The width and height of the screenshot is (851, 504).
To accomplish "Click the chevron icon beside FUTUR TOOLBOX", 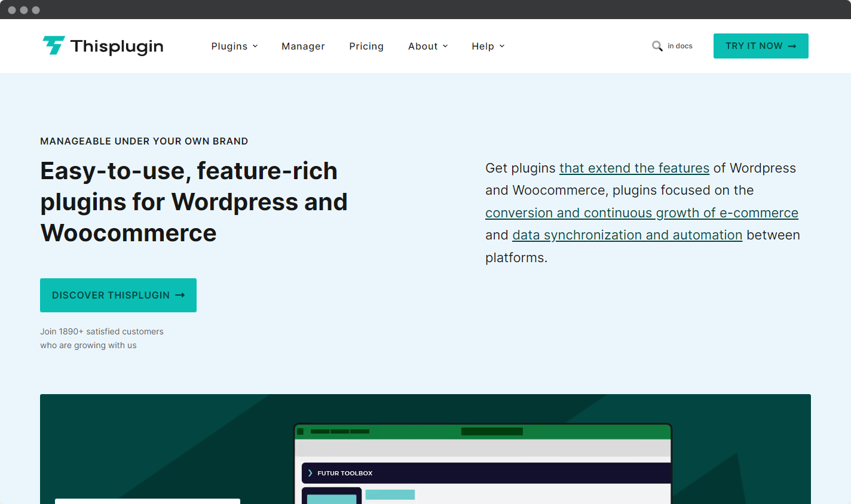I will point(310,473).
